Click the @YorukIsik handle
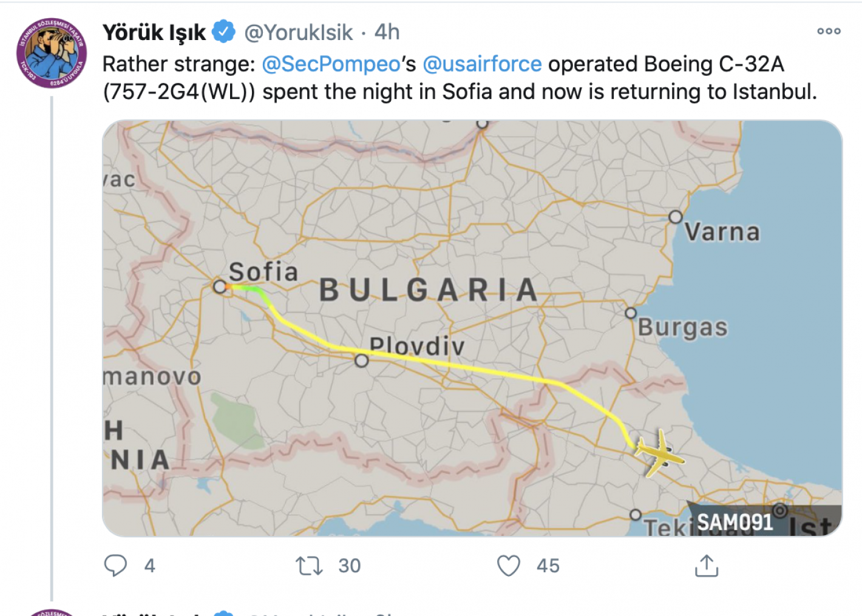The width and height of the screenshot is (862, 616). click(x=298, y=32)
